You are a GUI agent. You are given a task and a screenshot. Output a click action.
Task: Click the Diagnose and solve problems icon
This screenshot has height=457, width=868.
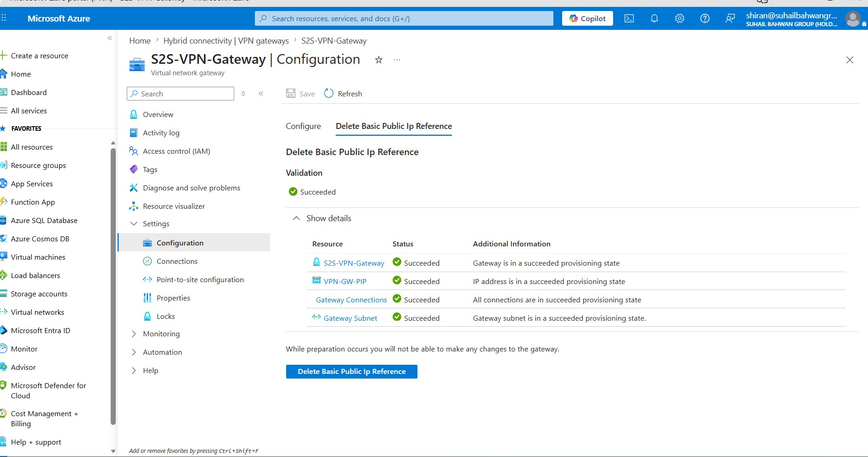(x=134, y=188)
